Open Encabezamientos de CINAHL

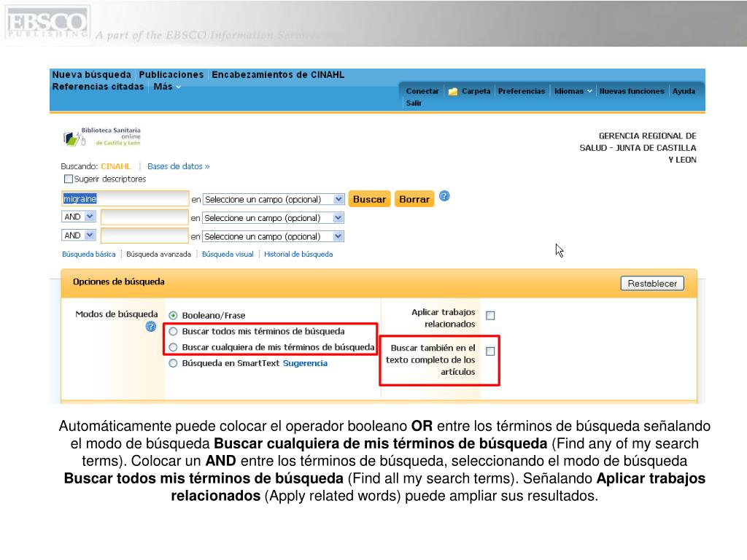[278, 75]
